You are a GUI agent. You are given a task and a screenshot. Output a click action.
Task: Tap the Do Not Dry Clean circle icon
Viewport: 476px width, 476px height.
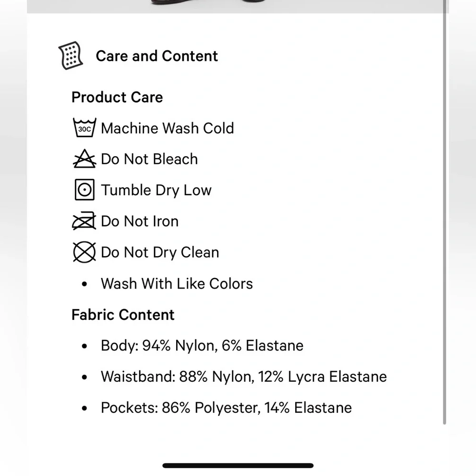click(84, 252)
